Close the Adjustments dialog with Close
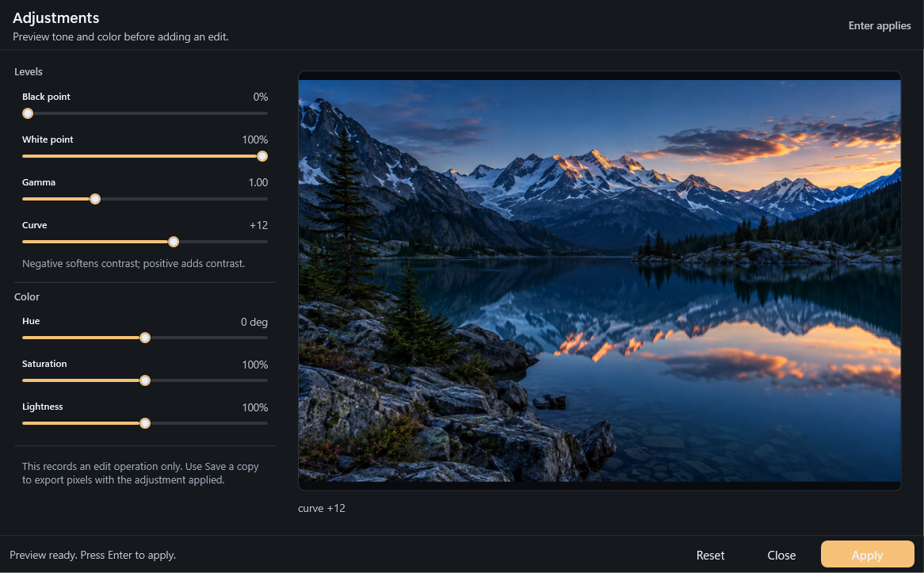The height and width of the screenshot is (573, 924). (781, 556)
